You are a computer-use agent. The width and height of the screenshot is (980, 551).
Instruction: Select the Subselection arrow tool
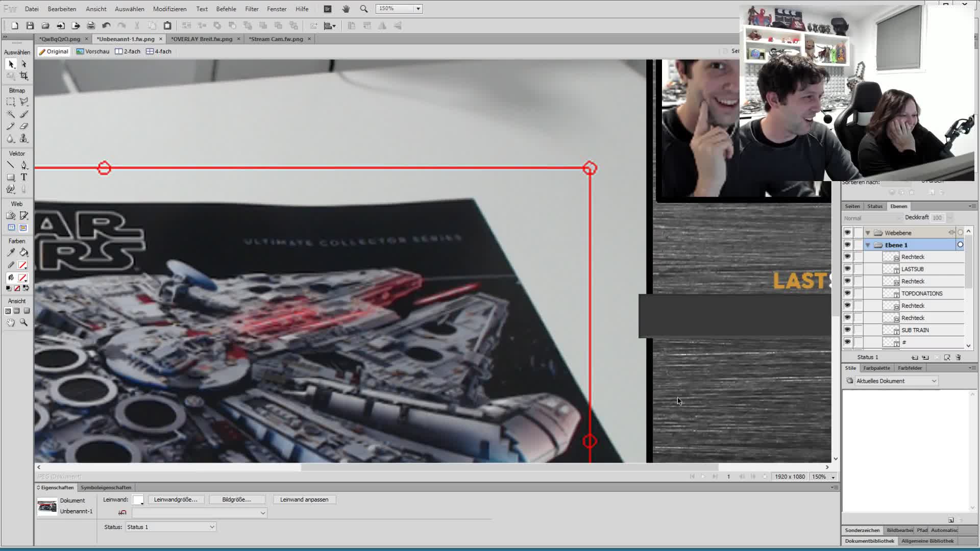click(23, 64)
